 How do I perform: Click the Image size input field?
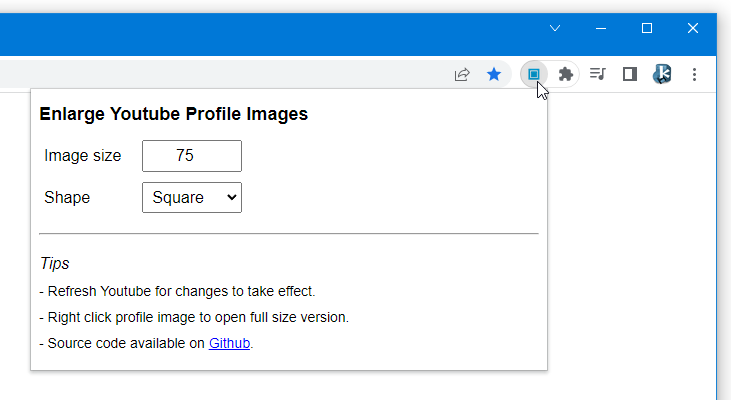(x=192, y=156)
